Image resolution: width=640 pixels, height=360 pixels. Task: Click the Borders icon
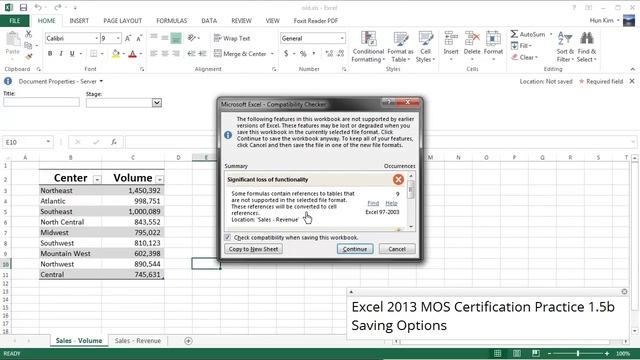pyautogui.click(x=93, y=53)
